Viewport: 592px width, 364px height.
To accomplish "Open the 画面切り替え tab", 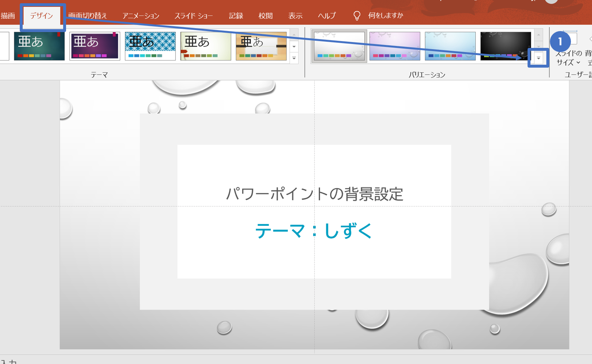I will pyautogui.click(x=87, y=16).
